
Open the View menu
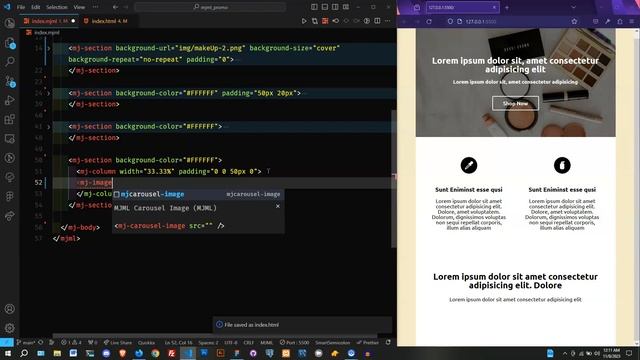click(x=79, y=7)
